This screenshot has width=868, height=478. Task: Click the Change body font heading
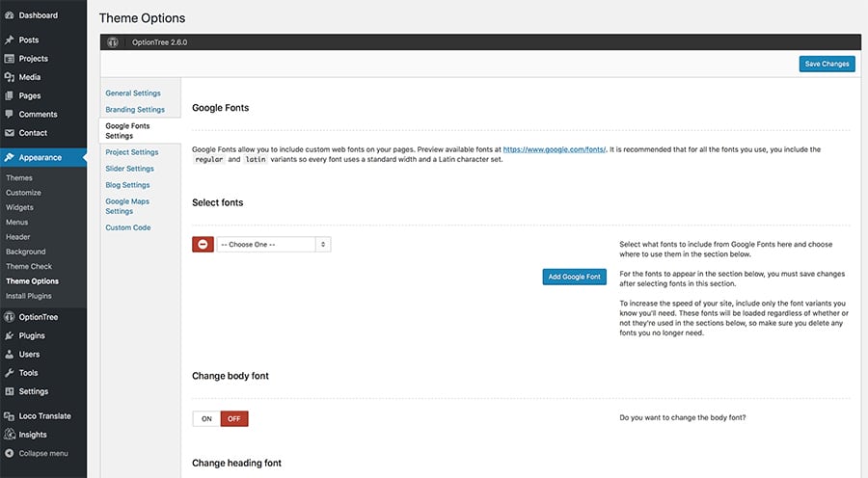click(x=231, y=376)
